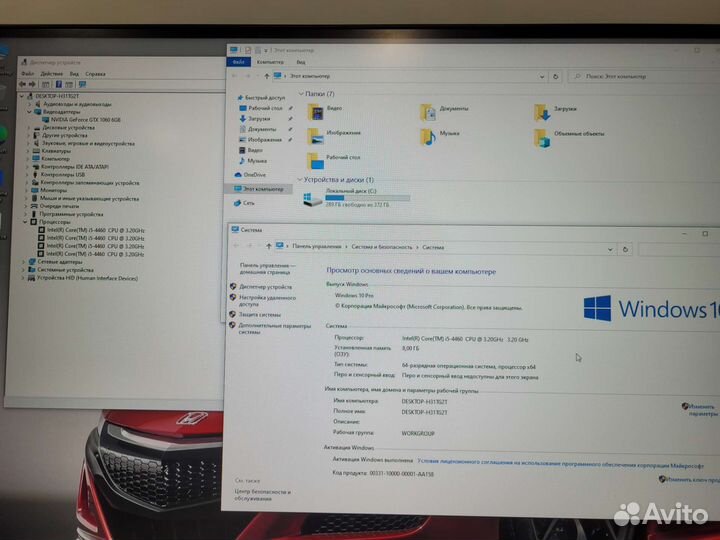
Task: Open Справка menu in Device Manager
Action: (x=95, y=73)
